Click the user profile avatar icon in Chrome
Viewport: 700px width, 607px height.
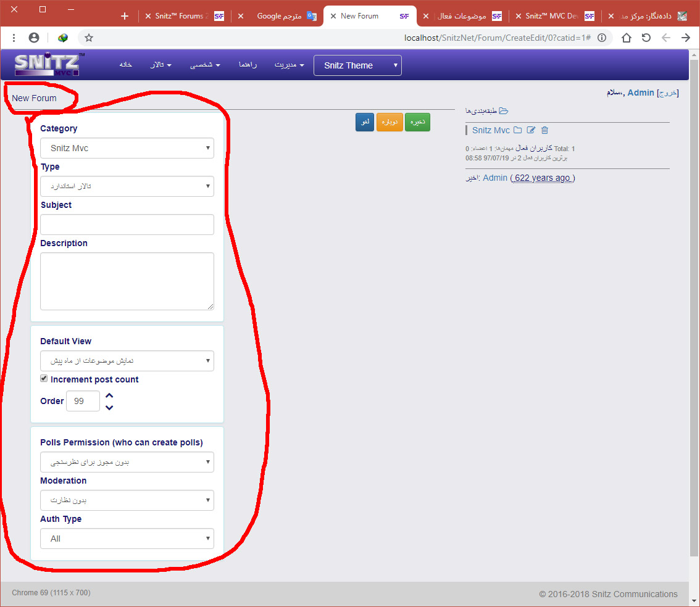(34, 38)
